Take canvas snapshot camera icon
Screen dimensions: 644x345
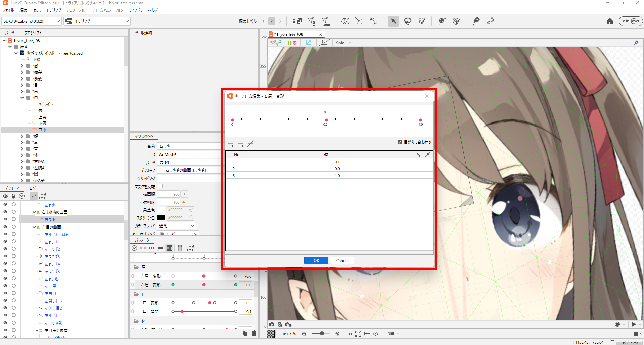pyautogui.click(x=272, y=324)
